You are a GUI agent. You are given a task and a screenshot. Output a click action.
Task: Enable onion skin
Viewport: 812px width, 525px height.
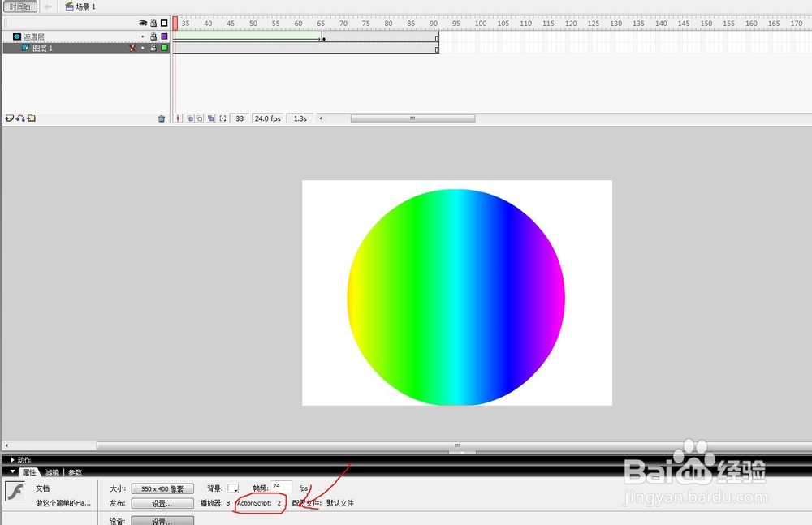coord(189,118)
